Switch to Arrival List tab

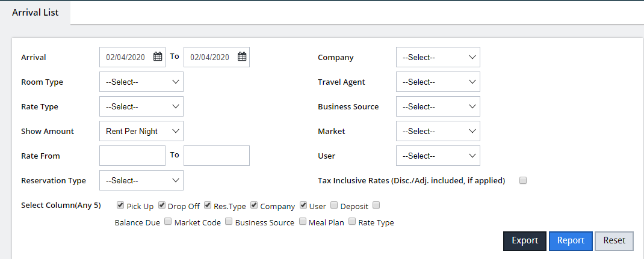[x=35, y=12]
